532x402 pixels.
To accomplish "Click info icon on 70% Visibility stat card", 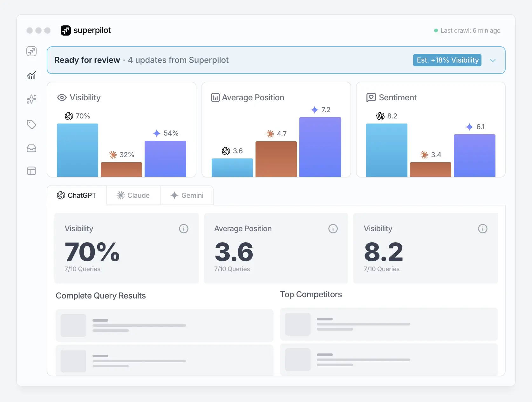I will 183,229.
